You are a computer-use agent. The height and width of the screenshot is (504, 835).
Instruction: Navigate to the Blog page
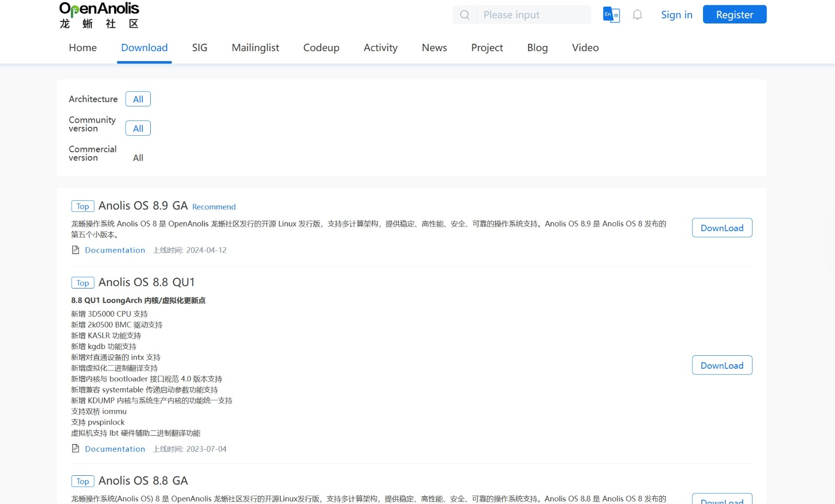pos(537,47)
